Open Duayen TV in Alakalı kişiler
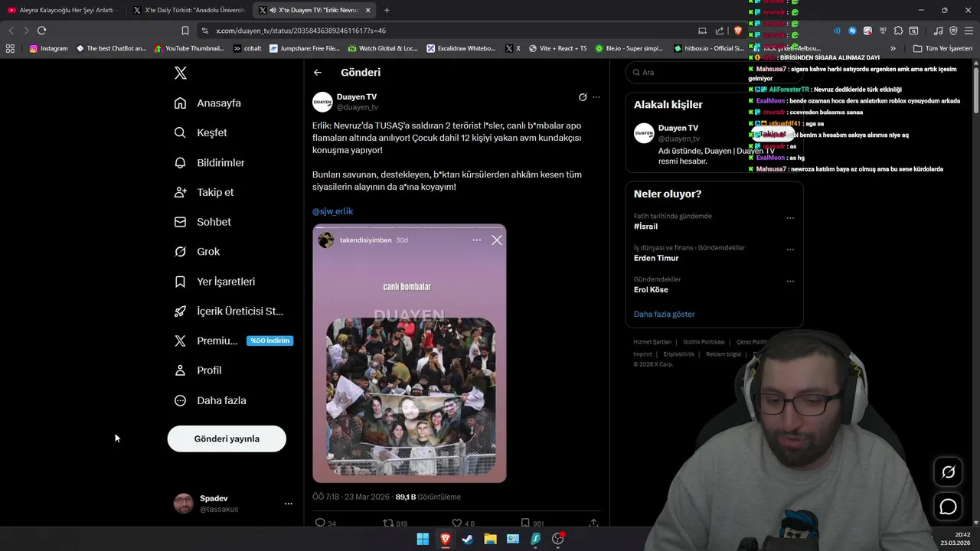Viewport: 980px width, 551px height. [678, 128]
